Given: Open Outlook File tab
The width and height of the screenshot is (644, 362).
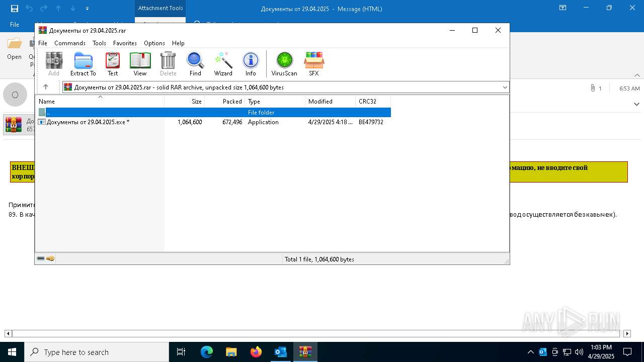Looking at the screenshot, I should (x=15, y=24).
